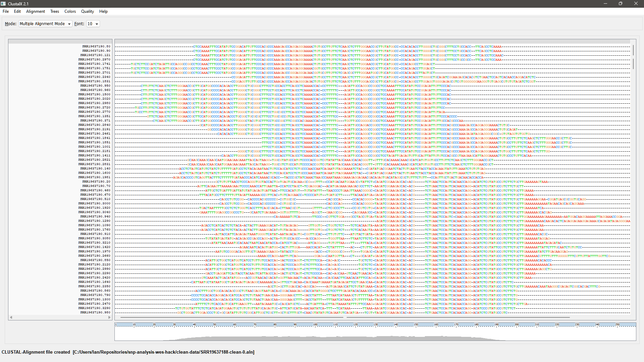Select sequence SRR19637190.2470

coord(94,304)
